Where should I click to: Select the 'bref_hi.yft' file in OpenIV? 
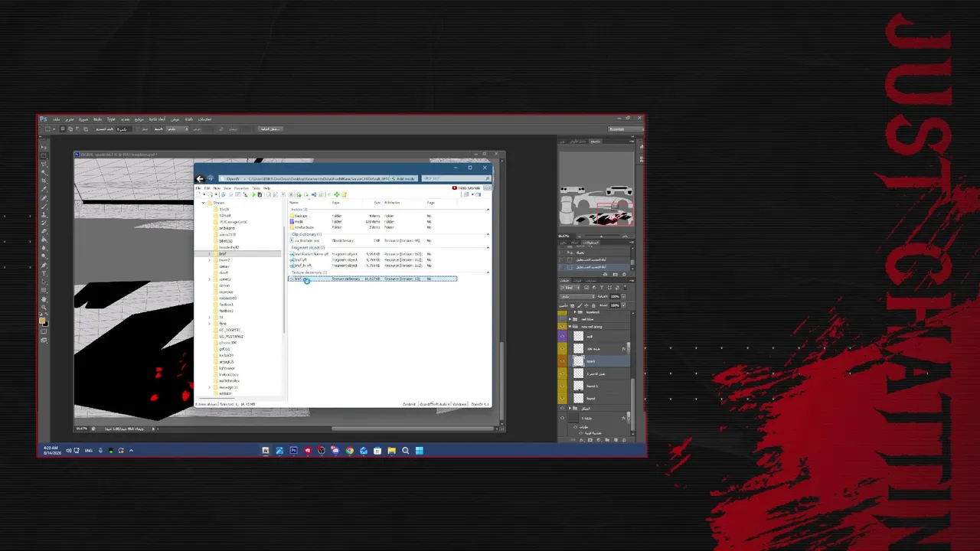click(302, 266)
